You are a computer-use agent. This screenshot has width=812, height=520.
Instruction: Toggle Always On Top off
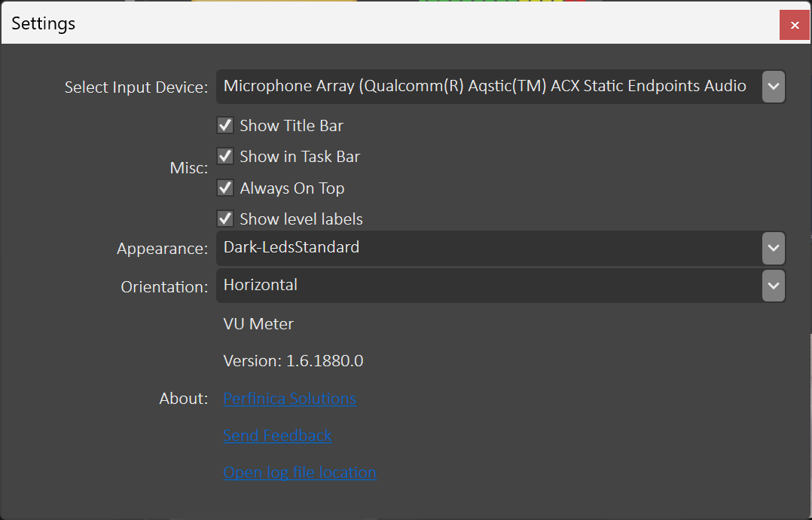[224, 188]
